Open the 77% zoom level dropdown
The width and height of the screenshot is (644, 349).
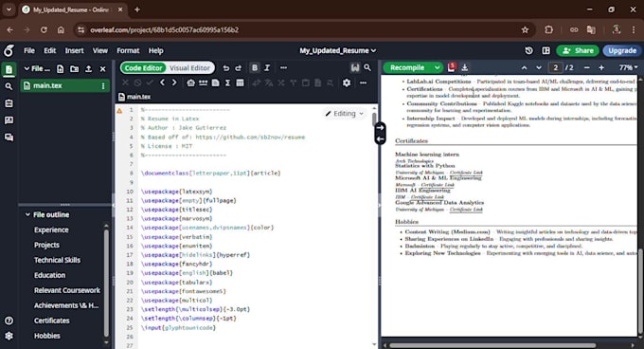[x=629, y=67]
